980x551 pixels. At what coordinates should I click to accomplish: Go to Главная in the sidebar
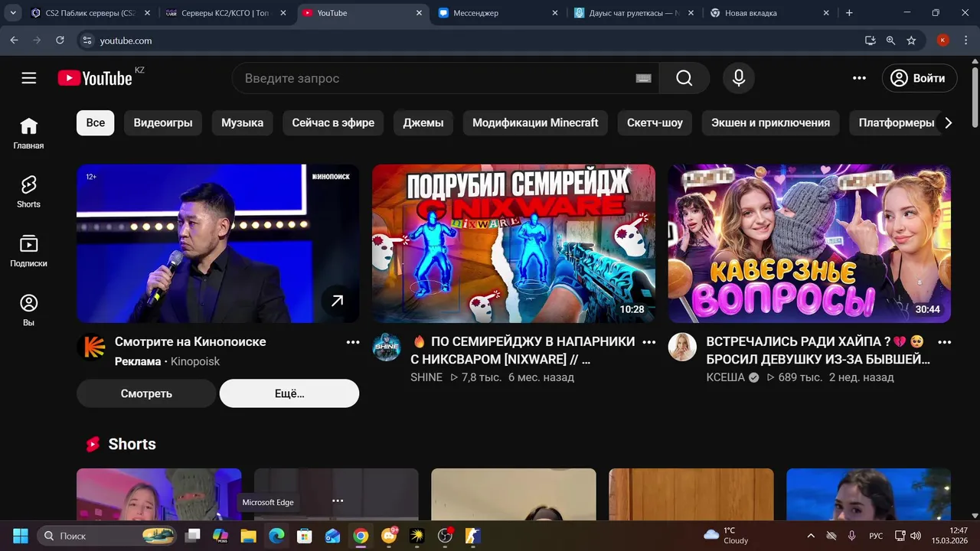click(28, 133)
